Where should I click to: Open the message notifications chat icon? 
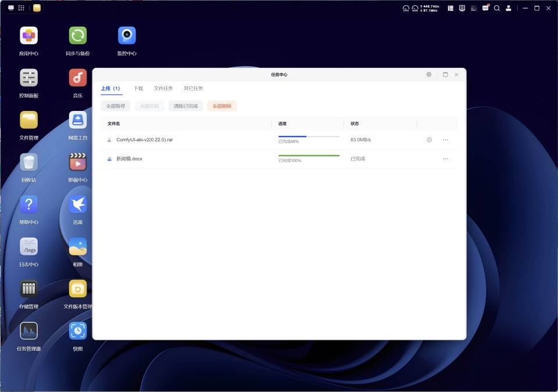(485, 8)
